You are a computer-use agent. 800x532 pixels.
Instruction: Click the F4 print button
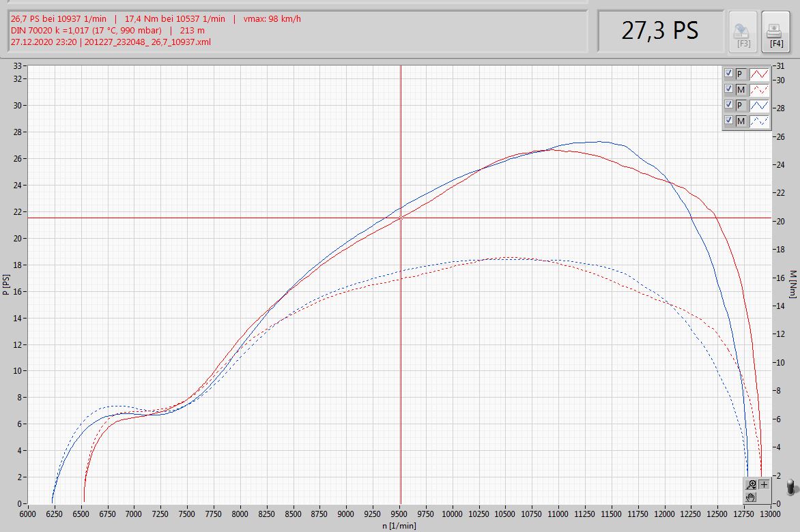coord(775,31)
